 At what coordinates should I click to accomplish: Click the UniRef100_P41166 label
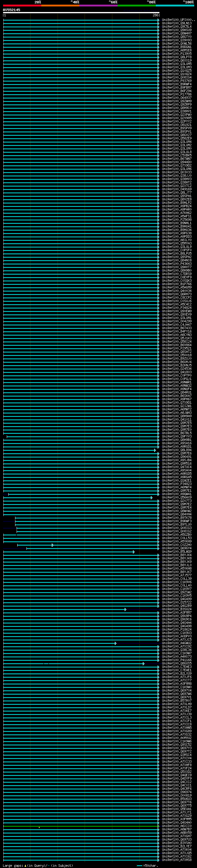pos(176,660)
